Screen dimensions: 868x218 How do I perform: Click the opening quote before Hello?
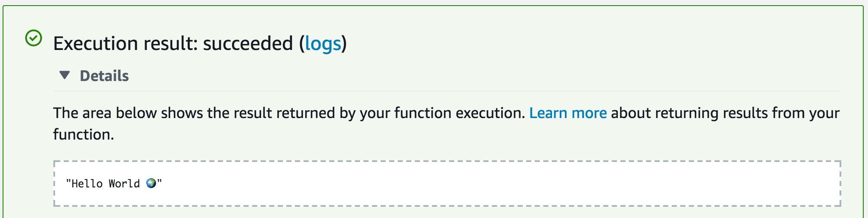(x=68, y=182)
